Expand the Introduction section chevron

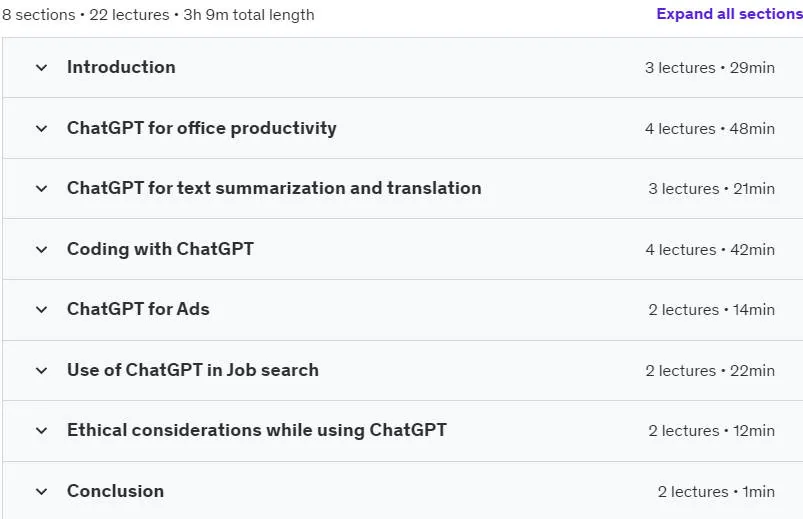pyautogui.click(x=41, y=68)
